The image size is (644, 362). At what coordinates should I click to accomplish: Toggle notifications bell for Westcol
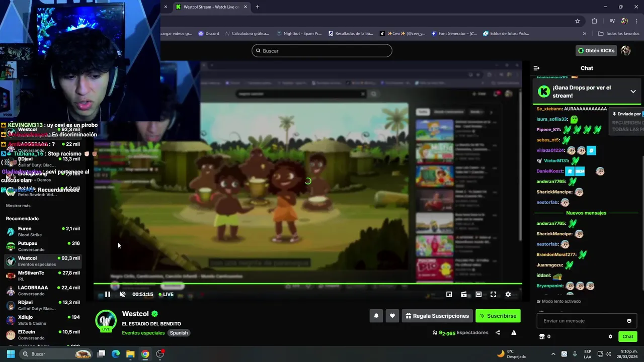pos(376,316)
